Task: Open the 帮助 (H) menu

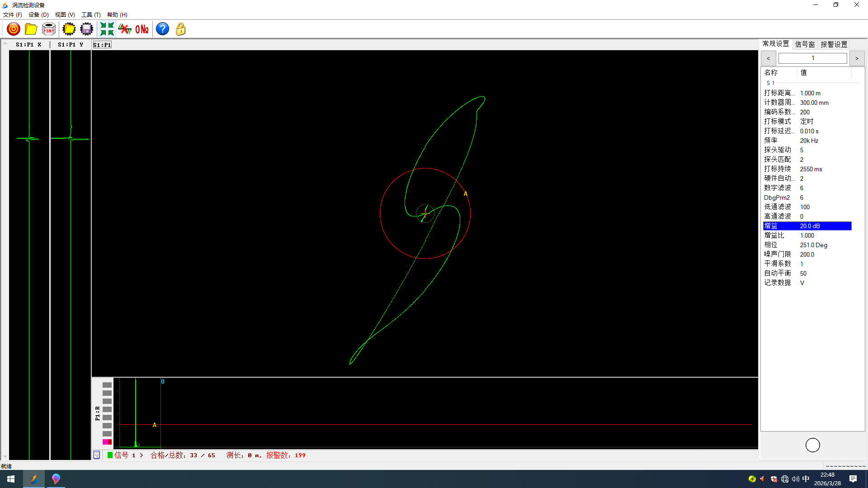Action: (x=117, y=15)
